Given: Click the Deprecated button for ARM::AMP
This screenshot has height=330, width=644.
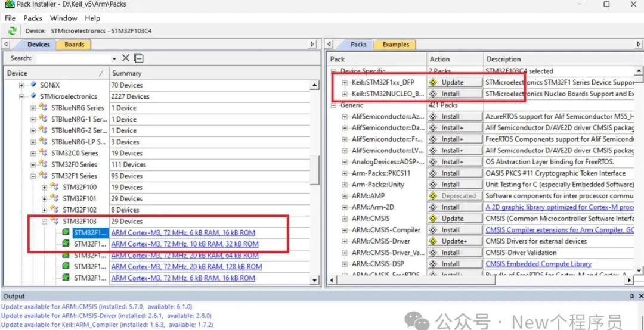Looking at the screenshot, I should 454,196.
